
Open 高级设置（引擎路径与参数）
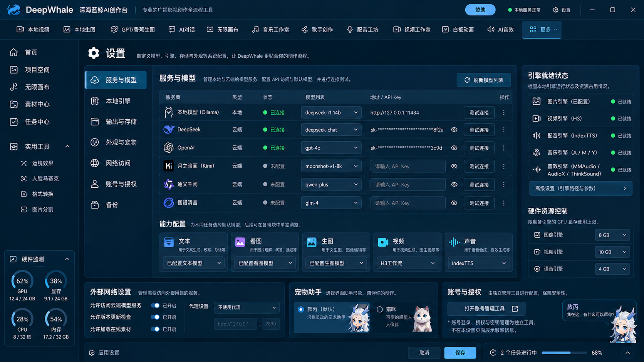581,189
